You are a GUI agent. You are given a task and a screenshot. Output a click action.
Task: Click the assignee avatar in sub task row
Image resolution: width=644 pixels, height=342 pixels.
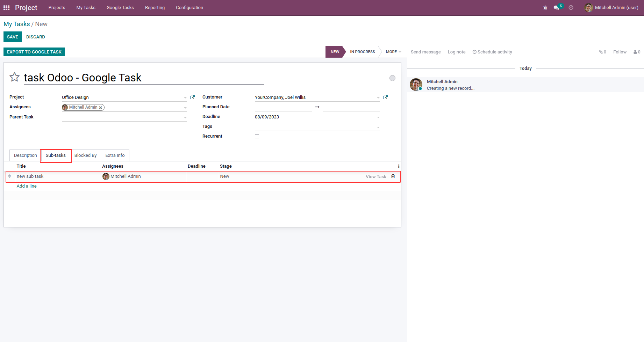[x=106, y=176]
